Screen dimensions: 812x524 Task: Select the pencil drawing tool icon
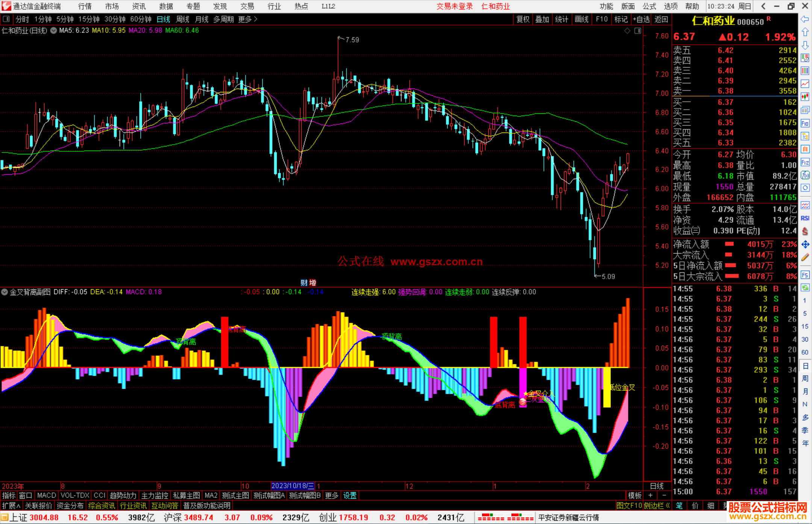(x=805, y=257)
